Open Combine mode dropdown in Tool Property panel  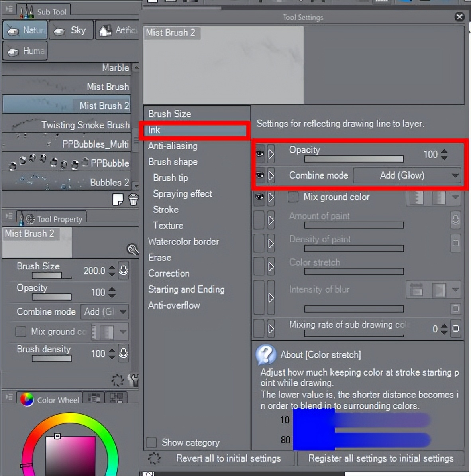(x=105, y=311)
